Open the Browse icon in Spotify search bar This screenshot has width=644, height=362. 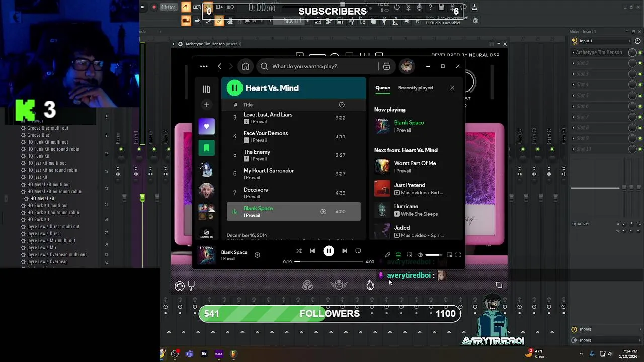386,66
